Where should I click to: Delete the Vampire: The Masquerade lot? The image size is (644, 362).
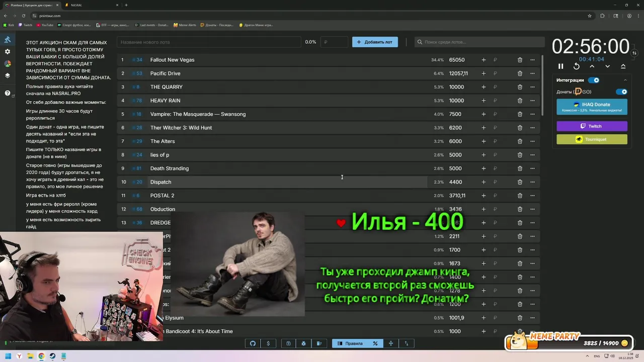click(x=520, y=114)
